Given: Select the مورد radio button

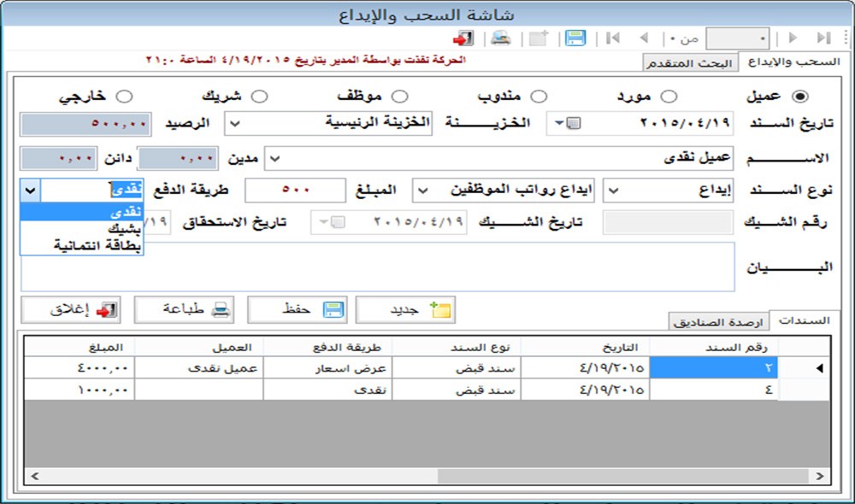Looking at the screenshot, I should (x=669, y=97).
